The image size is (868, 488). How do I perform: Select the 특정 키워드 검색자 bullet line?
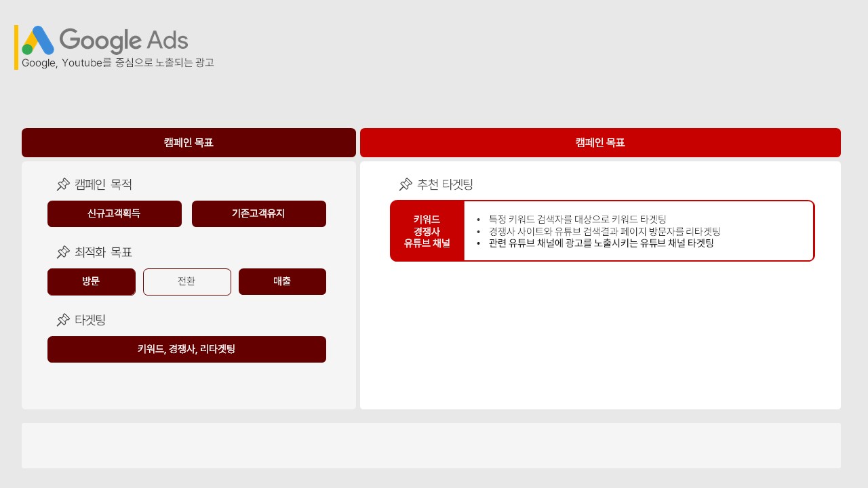click(x=577, y=219)
